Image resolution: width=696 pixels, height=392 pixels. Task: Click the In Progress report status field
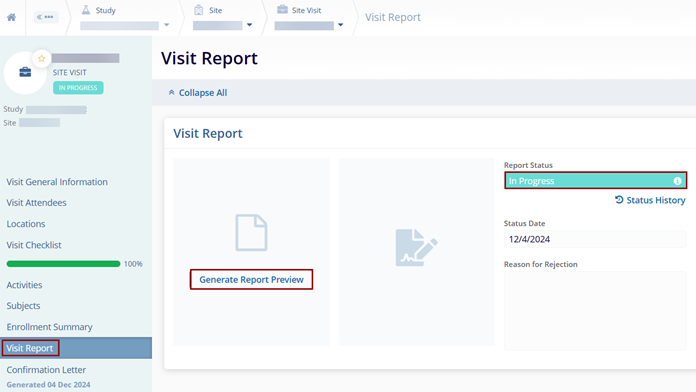coord(595,181)
